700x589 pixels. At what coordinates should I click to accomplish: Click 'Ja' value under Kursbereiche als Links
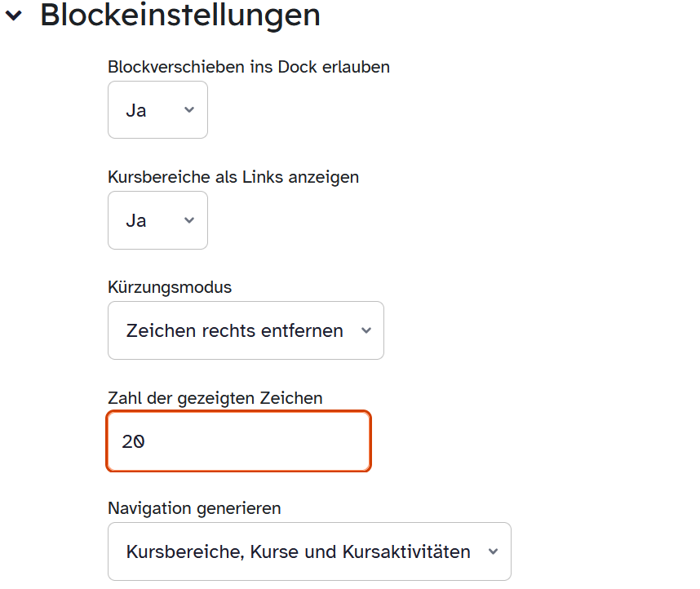pyautogui.click(x=136, y=220)
